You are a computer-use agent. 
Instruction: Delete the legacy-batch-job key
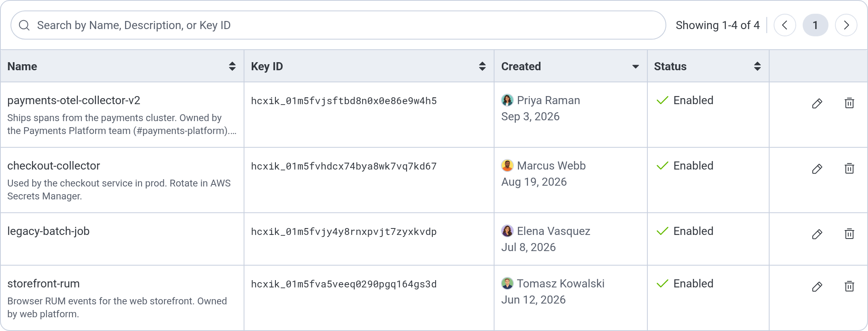pyautogui.click(x=849, y=234)
